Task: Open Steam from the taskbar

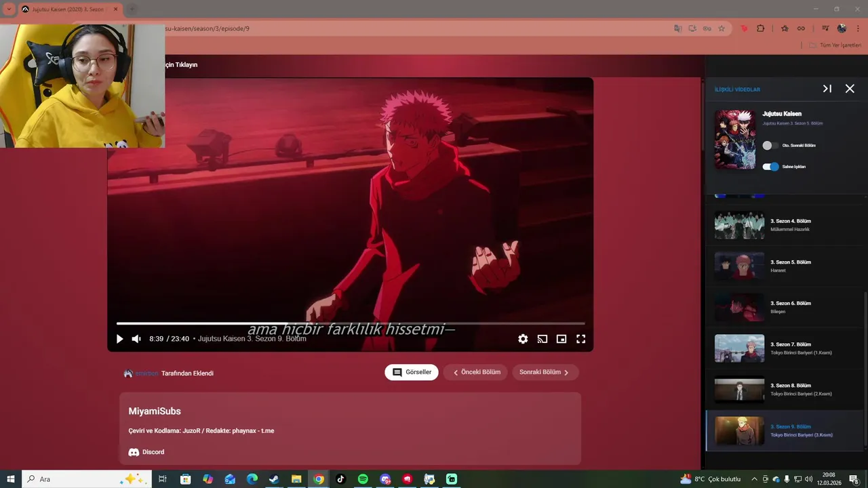Action: 274,479
